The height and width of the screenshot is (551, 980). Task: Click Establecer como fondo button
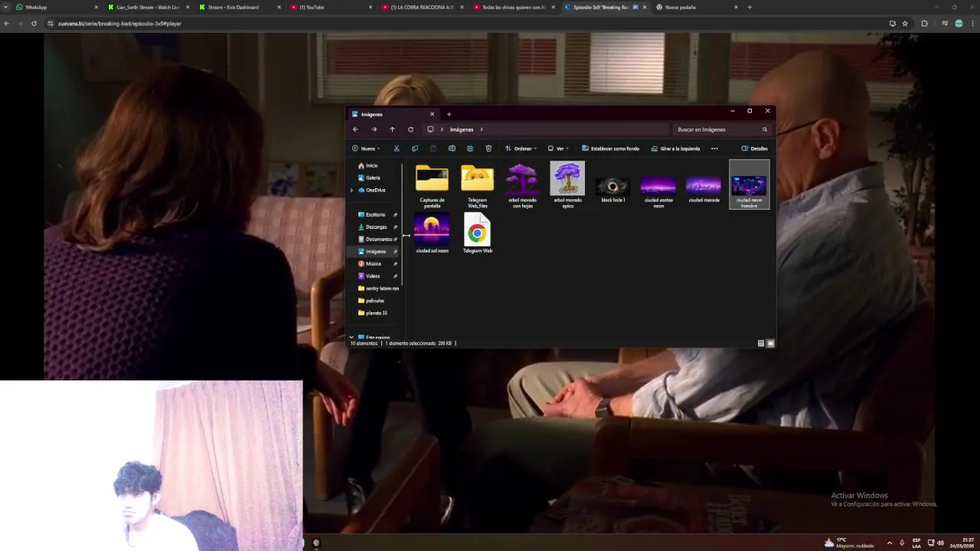click(610, 148)
